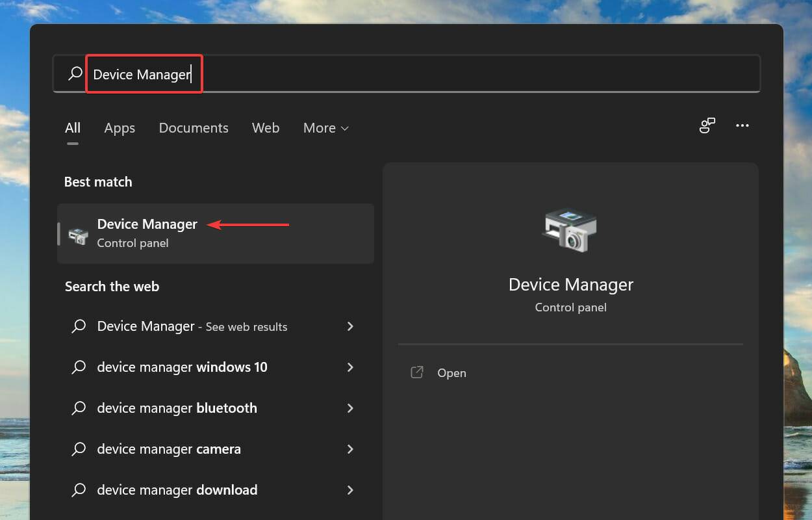Expand chevron next to 'Device Manager - See web results'
Screen dimensions: 812x520
pos(350,326)
